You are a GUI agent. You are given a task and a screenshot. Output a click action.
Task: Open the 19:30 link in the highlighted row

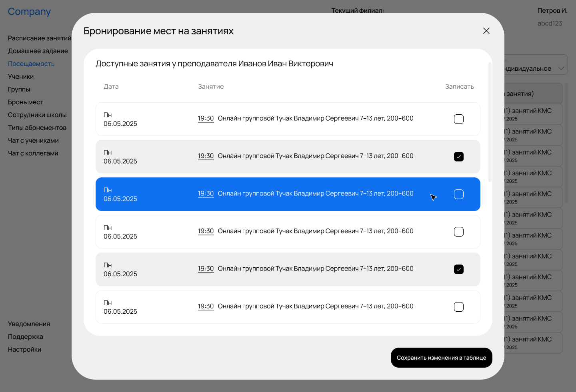[206, 194]
